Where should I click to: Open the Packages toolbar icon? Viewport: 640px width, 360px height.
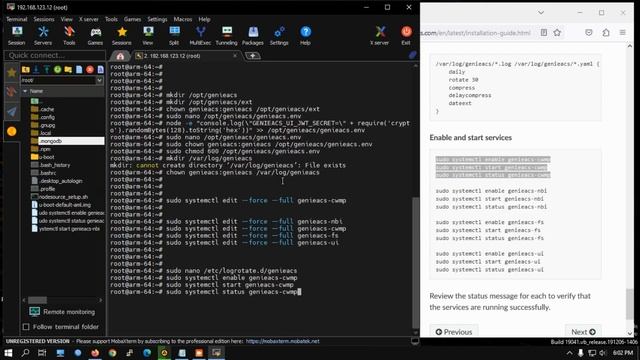[x=253, y=36]
